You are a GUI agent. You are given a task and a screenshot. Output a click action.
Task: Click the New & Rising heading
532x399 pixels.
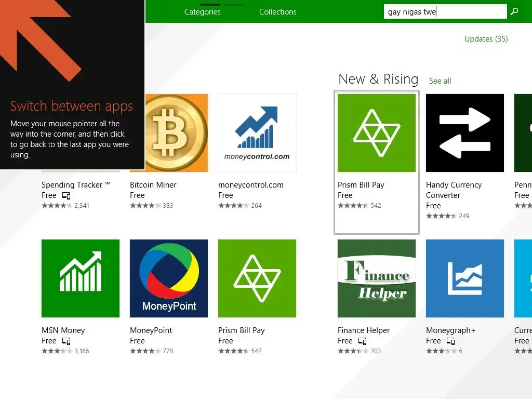point(378,79)
